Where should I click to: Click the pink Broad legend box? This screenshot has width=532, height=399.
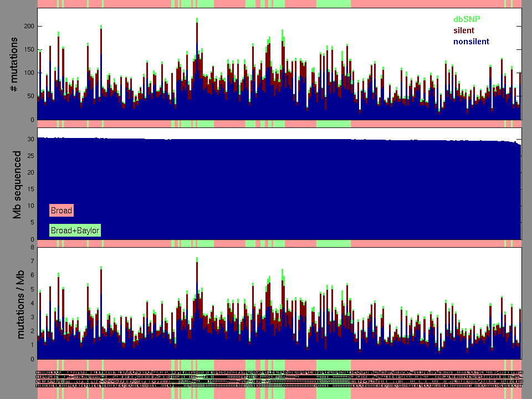tap(62, 211)
